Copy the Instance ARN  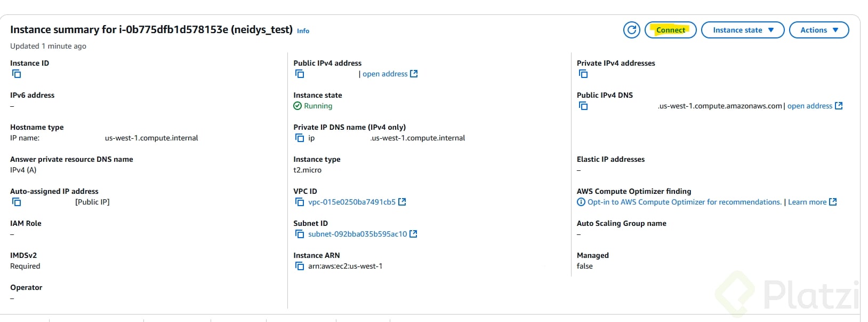pyautogui.click(x=300, y=266)
